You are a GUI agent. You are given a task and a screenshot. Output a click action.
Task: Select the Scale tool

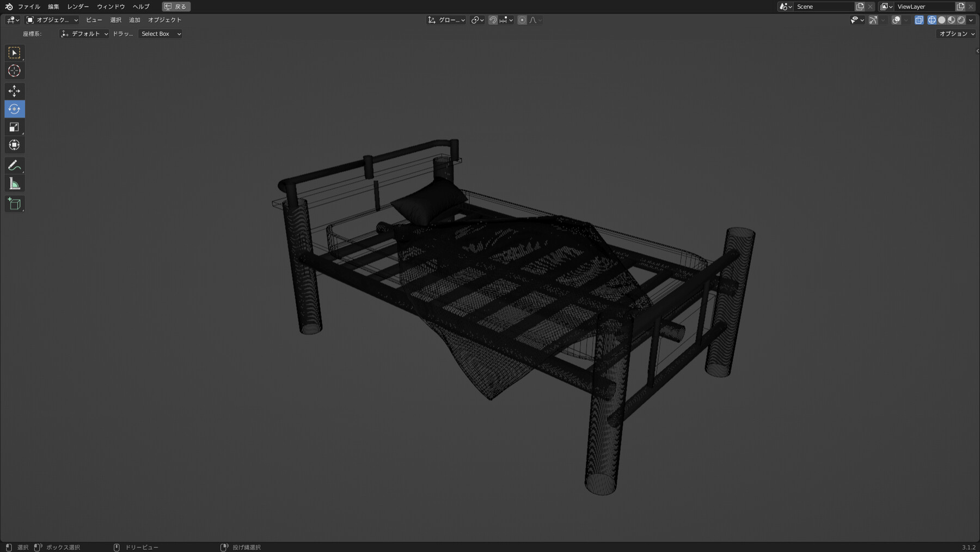[x=14, y=126]
